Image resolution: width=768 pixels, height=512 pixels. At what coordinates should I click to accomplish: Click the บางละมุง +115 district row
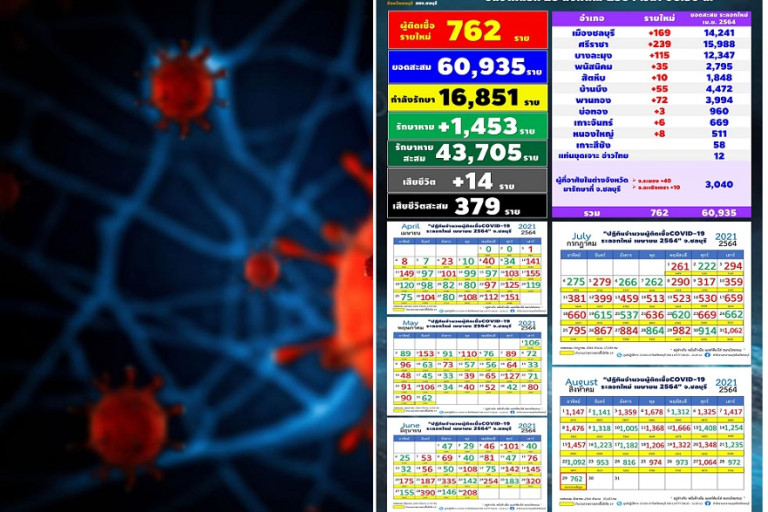tap(651, 55)
